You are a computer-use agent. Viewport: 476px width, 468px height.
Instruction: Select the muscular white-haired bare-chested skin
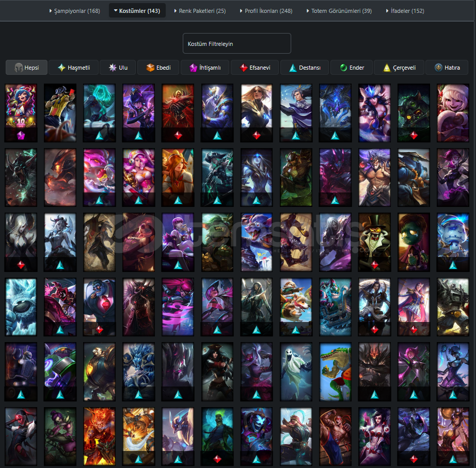[374, 177]
